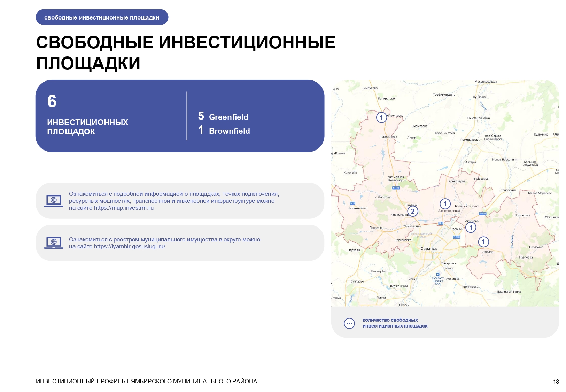Image resolution: width=566 pixels, height=392 pixels.
Task: Click the laptop globe icon beside the map.investrm.ru text
Action: [x=54, y=201]
